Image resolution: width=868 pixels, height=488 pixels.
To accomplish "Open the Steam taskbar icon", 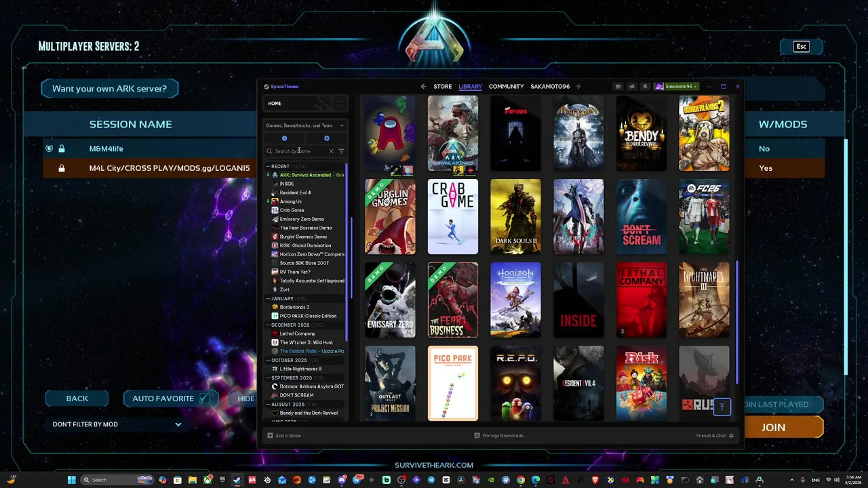I will coord(237,480).
